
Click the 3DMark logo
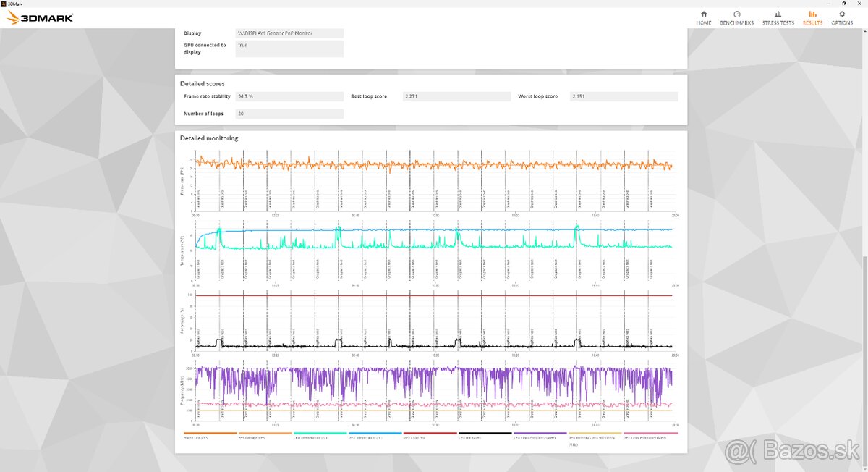pos(41,18)
